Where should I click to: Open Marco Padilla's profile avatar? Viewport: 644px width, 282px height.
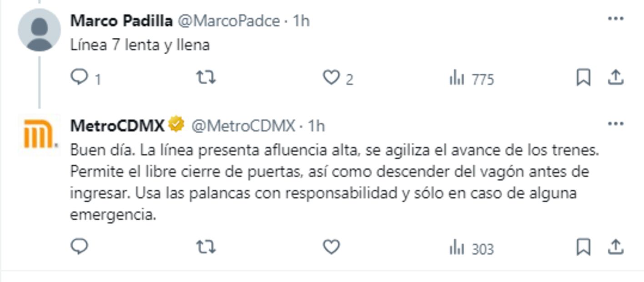[39, 30]
